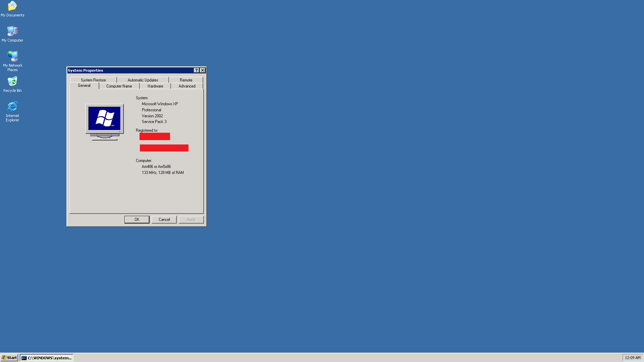The height and width of the screenshot is (362, 644).
Task: Open the System Restore tab
Action: pyautogui.click(x=93, y=80)
